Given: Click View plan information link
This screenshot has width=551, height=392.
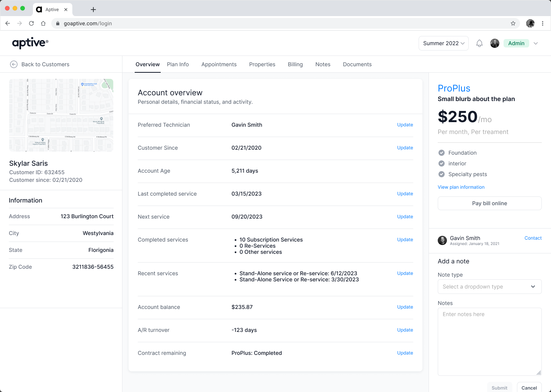Looking at the screenshot, I should [461, 187].
